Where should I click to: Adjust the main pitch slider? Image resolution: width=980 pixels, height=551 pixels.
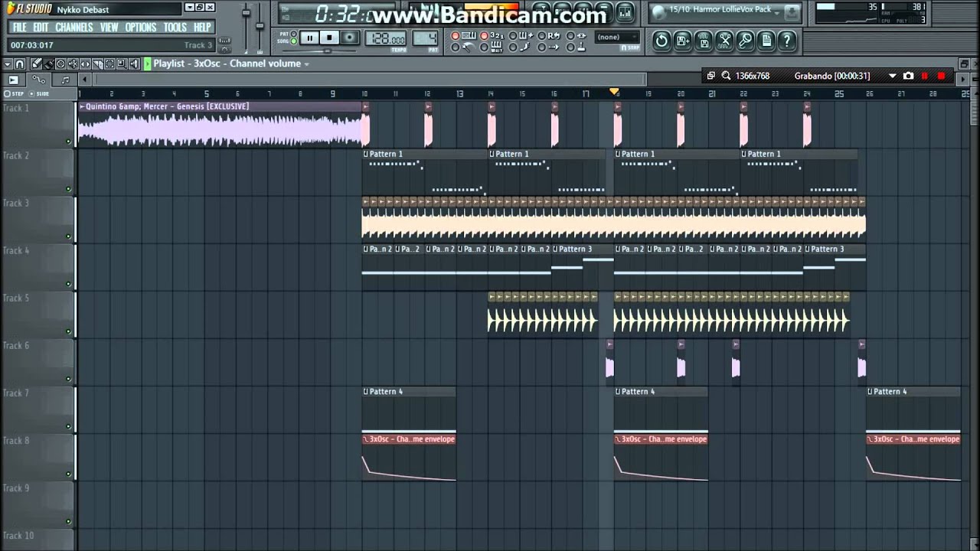[260, 27]
